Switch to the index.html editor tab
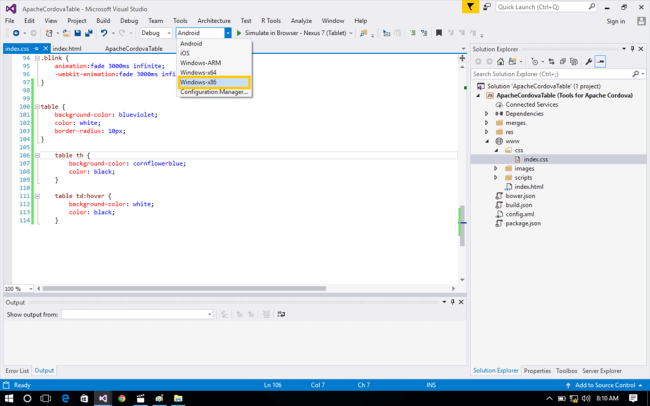This screenshot has height=406, width=650. pos(67,48)
